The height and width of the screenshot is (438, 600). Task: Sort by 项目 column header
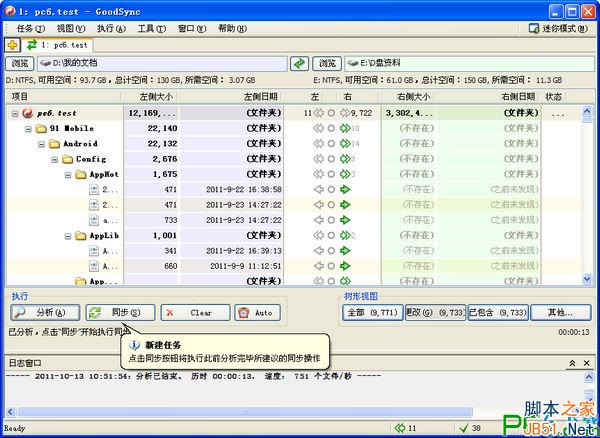(x=64, y=97)
